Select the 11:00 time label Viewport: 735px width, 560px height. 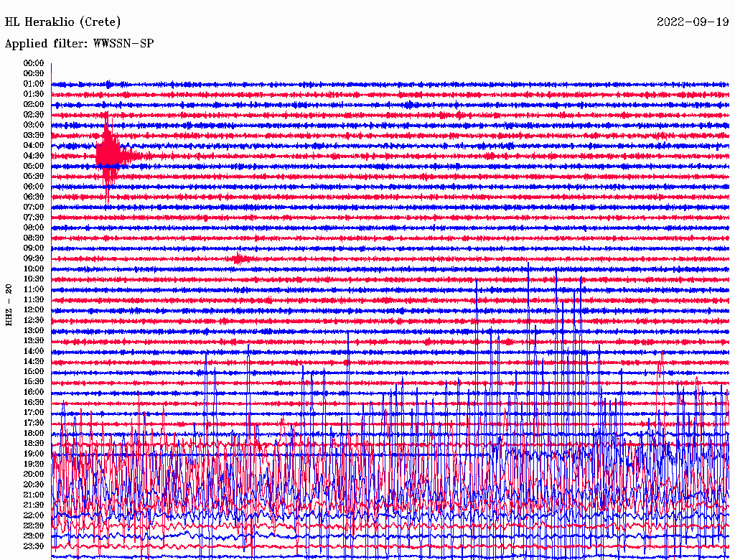(x=34, y=289)
